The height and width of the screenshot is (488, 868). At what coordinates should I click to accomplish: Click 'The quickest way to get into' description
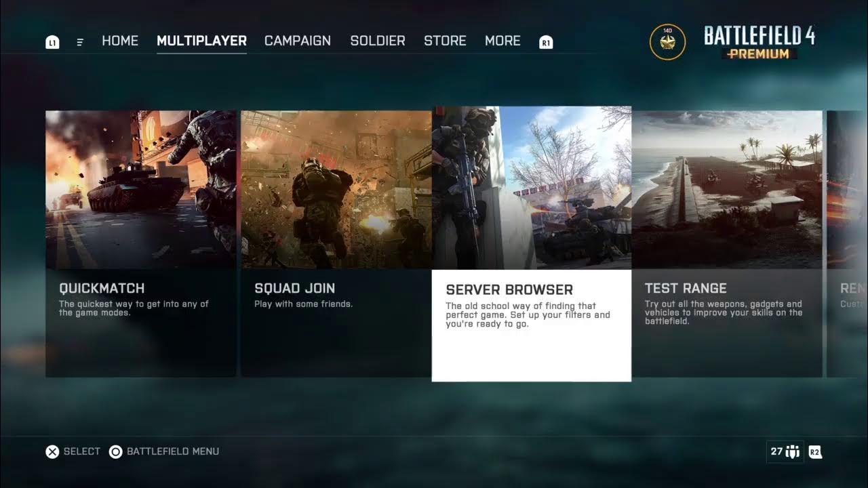tap(134, 308)
